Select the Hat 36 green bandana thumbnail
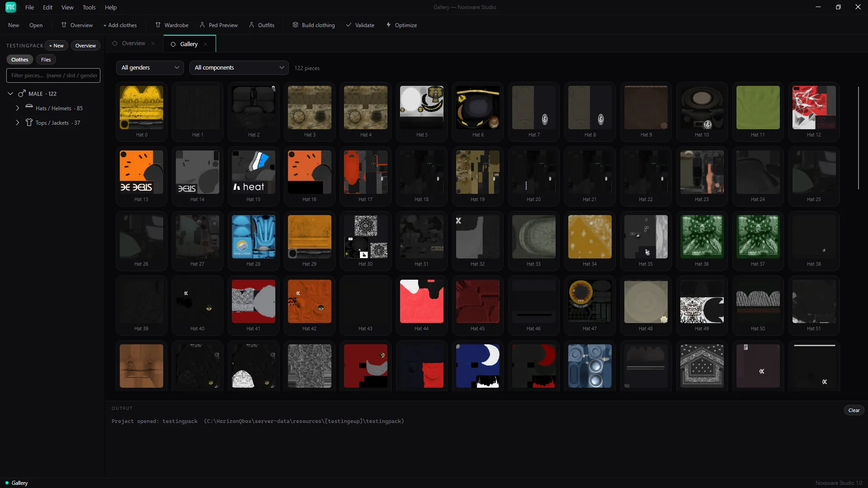Screen dimensions: 868x488 click(702, 237)
